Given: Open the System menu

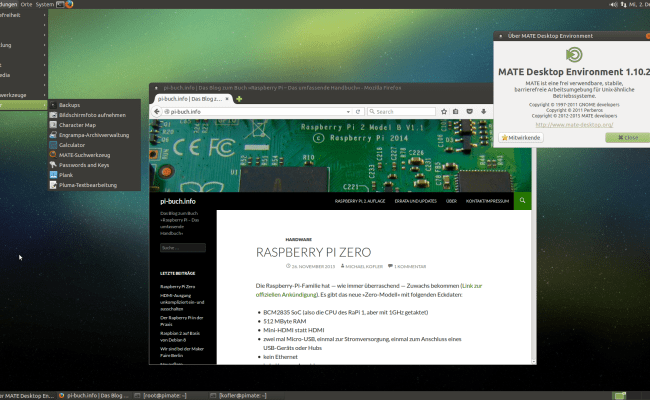Looking at the screenshot, I should (45, 4).
